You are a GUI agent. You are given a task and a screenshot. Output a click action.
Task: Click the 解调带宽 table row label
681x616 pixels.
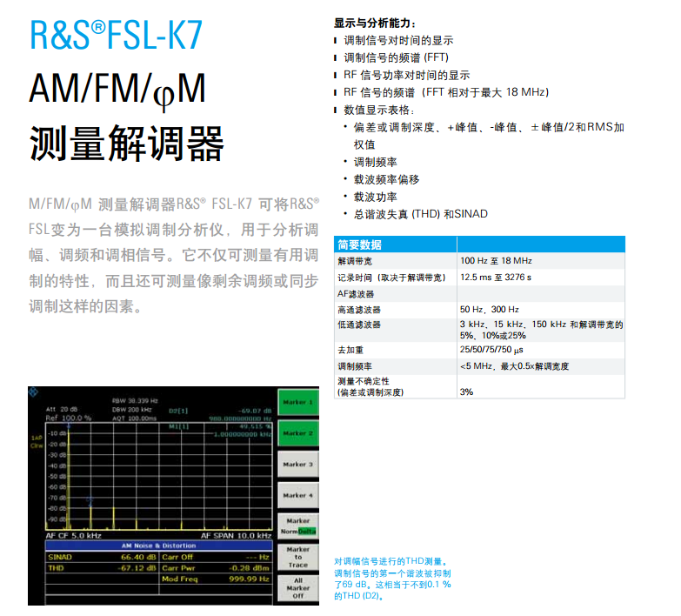355,261
